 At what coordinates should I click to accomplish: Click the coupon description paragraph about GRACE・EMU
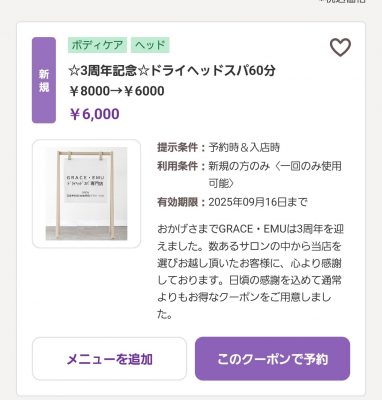pos(250,272)
